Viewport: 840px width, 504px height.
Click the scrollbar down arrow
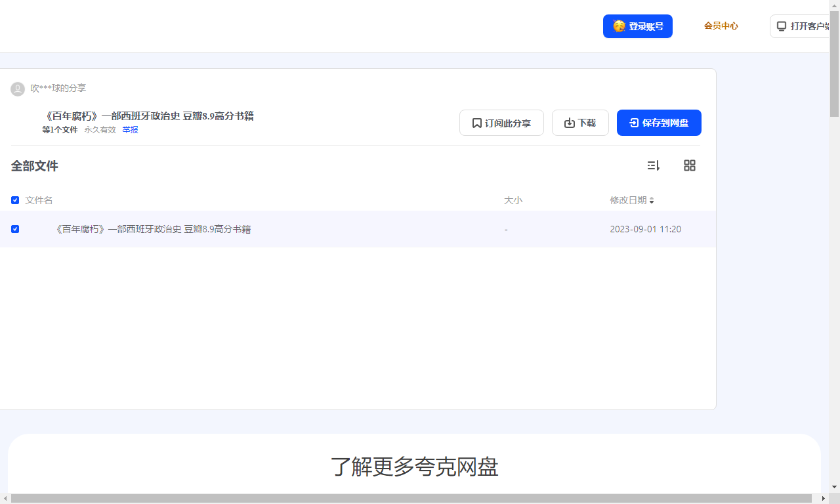pyautogui.click(x=834, y=487)
